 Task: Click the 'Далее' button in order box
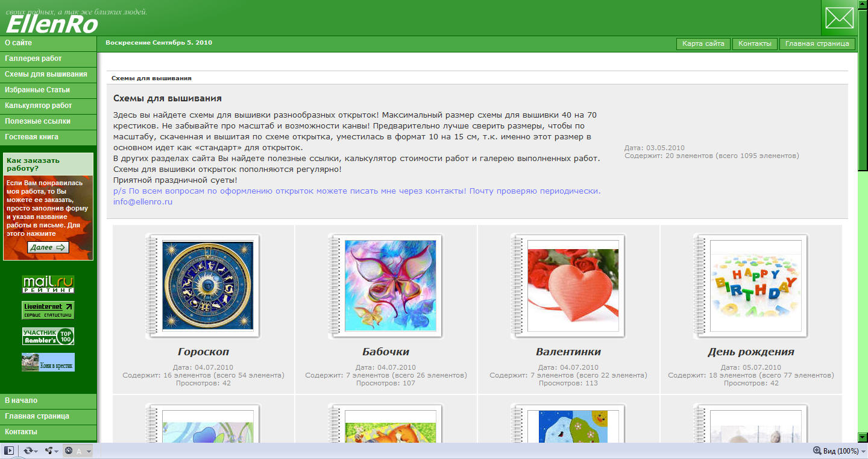pyautogui.click(x=48, y=247)
